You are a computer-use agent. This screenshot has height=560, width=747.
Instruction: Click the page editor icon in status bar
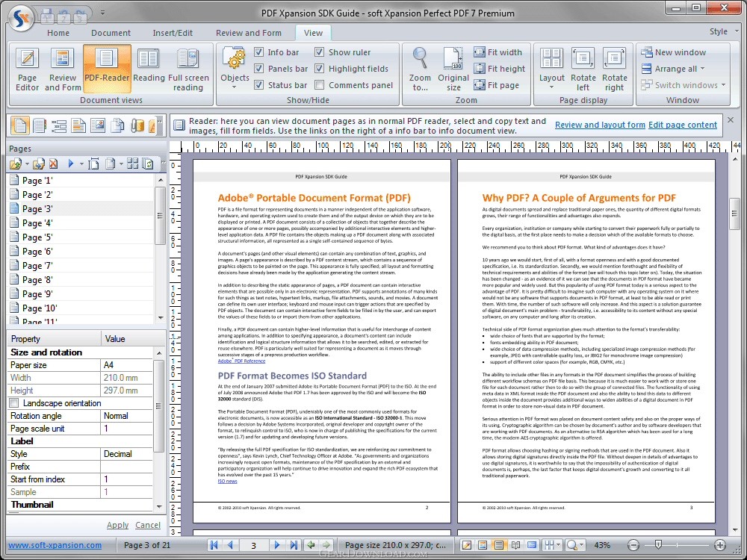467,545
